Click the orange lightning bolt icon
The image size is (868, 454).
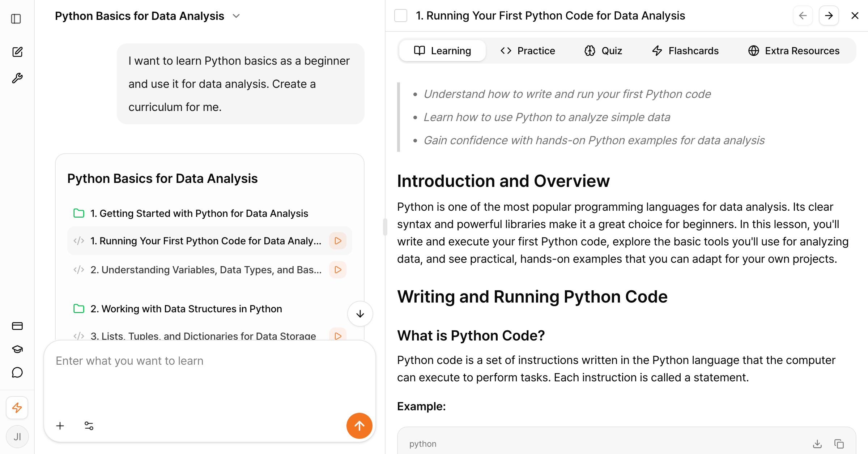[17, 408]
